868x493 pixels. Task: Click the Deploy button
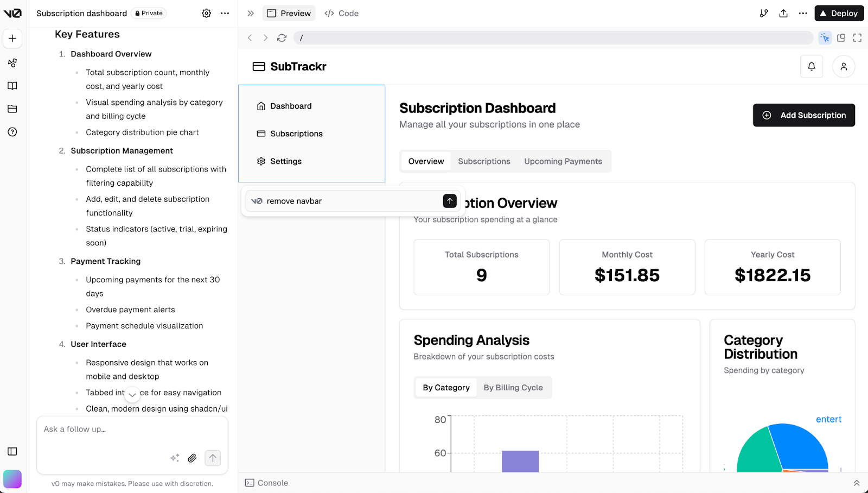tap(839, 13)
